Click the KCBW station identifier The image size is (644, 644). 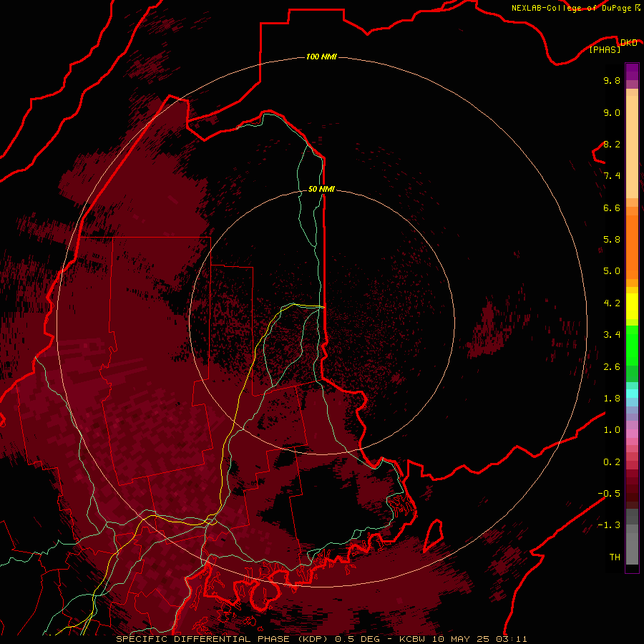414,639
